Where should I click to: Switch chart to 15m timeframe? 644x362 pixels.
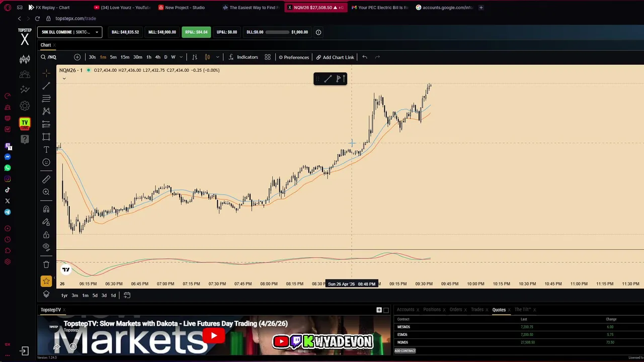(125, 57)
